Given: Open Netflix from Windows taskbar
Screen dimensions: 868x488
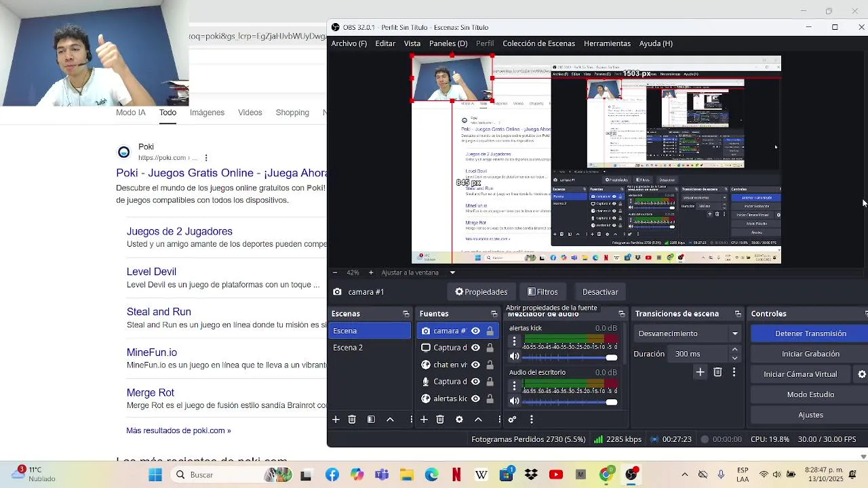Looking at the screenshot, I should pyautogui.click(x=456, y=474).
